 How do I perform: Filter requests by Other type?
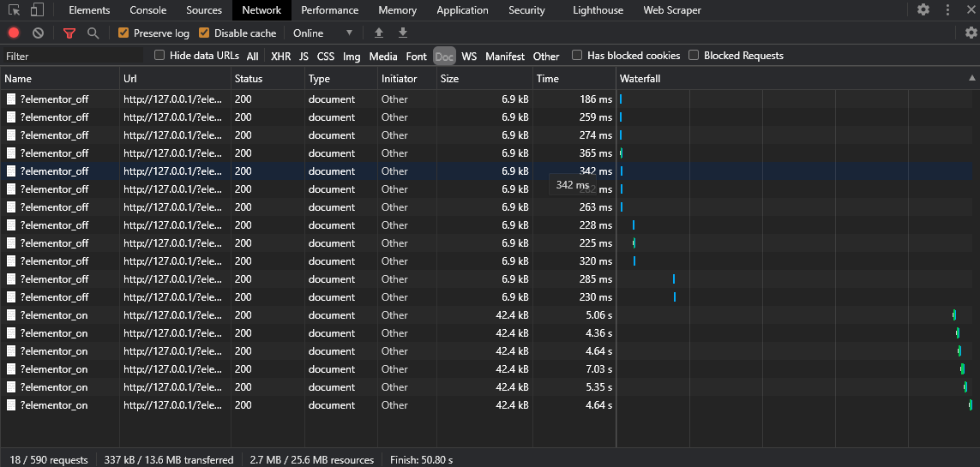coord(546,57)
